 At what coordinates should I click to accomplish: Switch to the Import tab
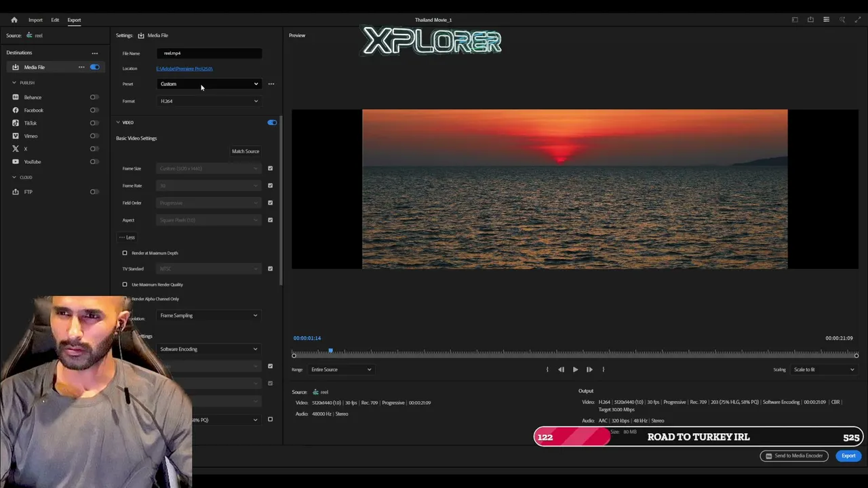coord(35,20)
